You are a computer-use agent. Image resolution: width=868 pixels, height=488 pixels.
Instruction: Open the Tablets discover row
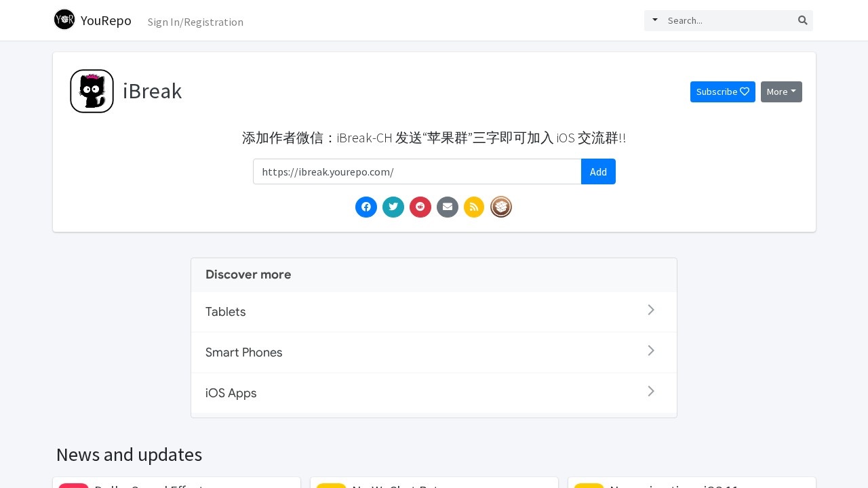point(434,312)
